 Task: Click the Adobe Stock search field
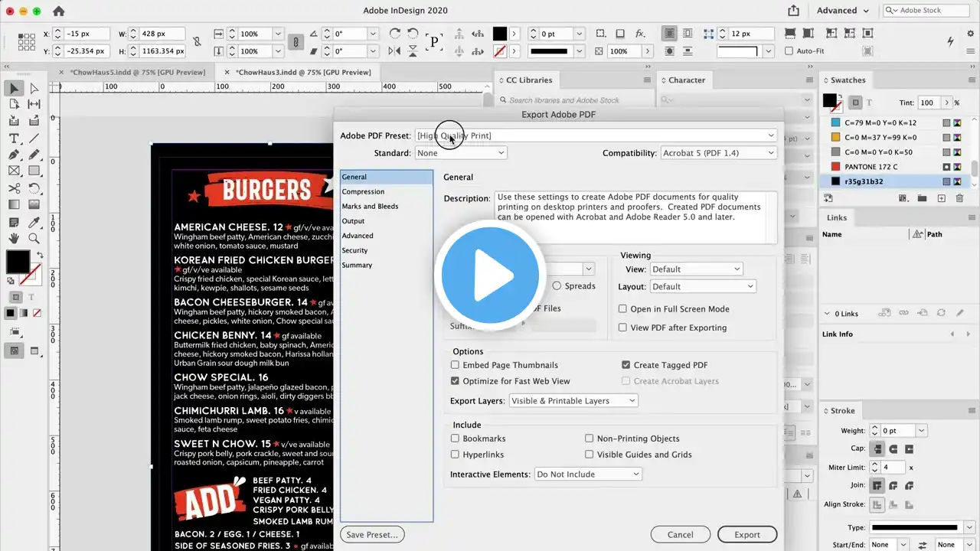pyautogui.click(x=927, y=11)
